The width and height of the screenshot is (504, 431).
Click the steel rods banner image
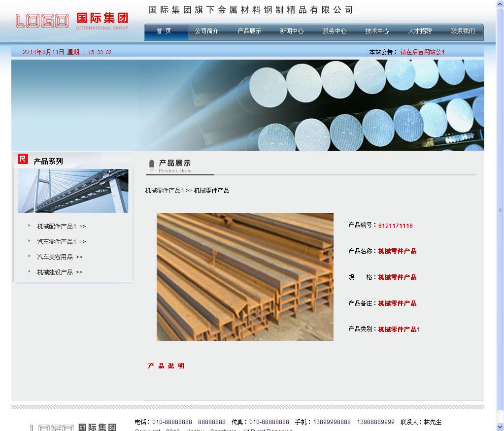click(x=247, y=105)
